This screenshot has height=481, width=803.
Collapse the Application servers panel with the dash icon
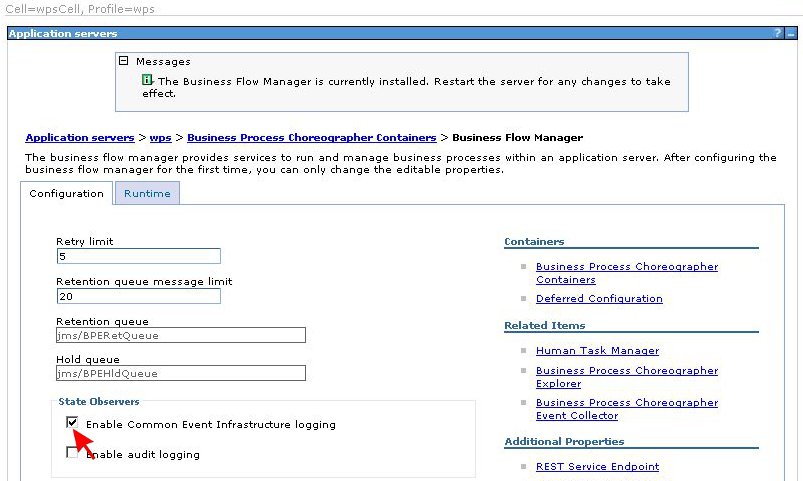coord(791,33)
